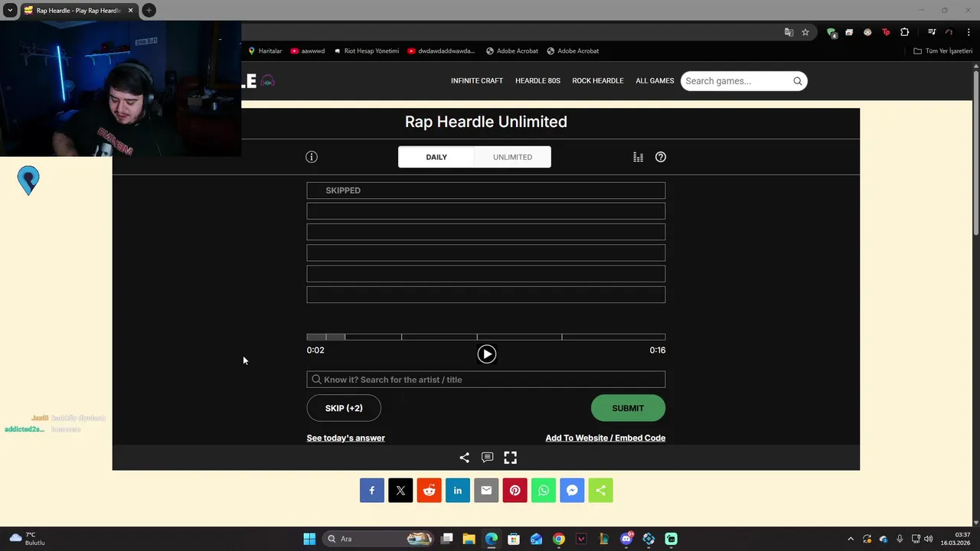Open the help question mark icon

pos(661,157)
